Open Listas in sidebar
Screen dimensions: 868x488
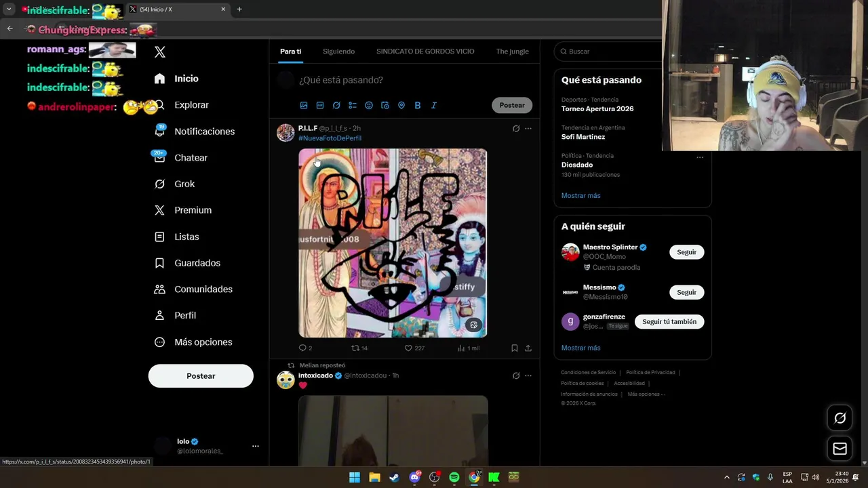pos(176,237)
